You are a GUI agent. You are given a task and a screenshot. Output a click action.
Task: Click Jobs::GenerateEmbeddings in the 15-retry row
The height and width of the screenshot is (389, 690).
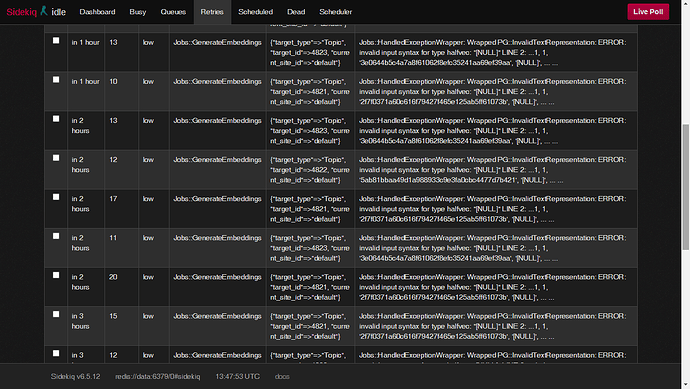tap(217, 316)
